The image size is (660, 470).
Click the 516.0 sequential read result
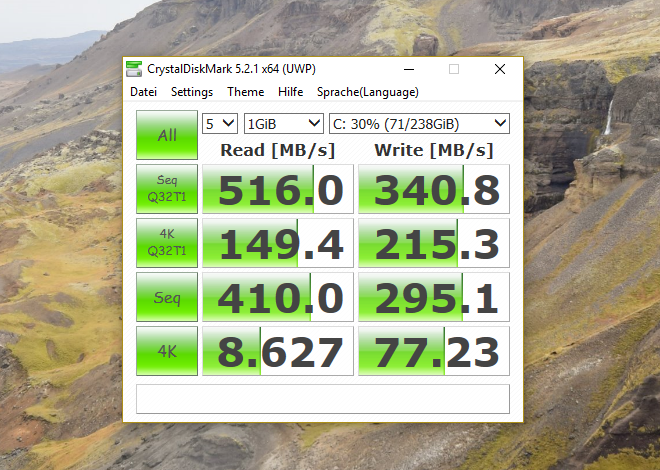[x=278, y=189]
